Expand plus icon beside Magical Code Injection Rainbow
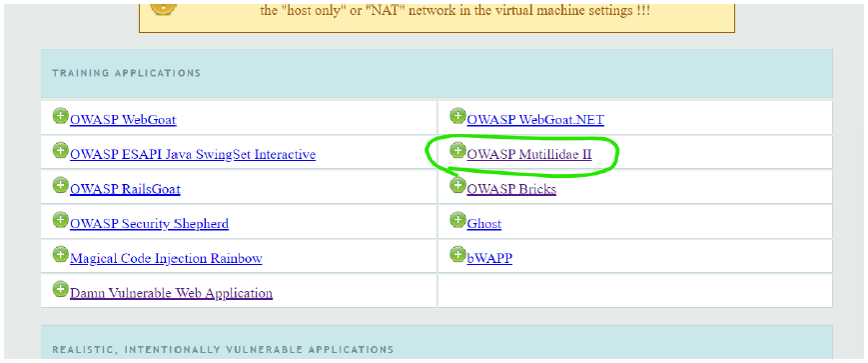868x363 pixels. tap(60, 255)
